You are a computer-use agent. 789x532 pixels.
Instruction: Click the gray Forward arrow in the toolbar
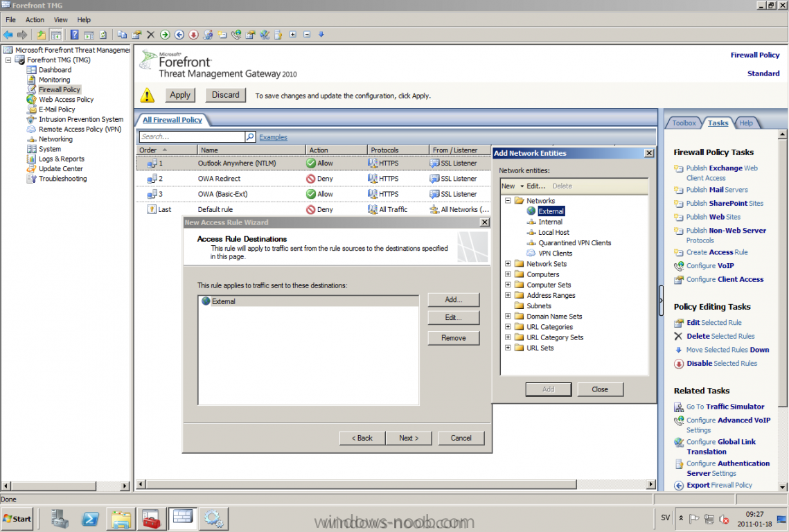[22, 35]
